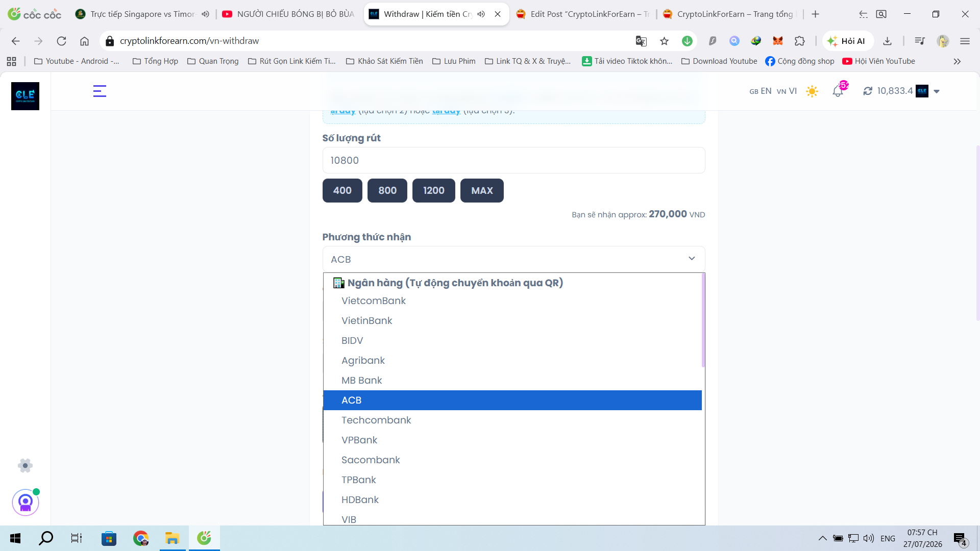
Task: Show hidden system tray icons
Action: (822, 538)
